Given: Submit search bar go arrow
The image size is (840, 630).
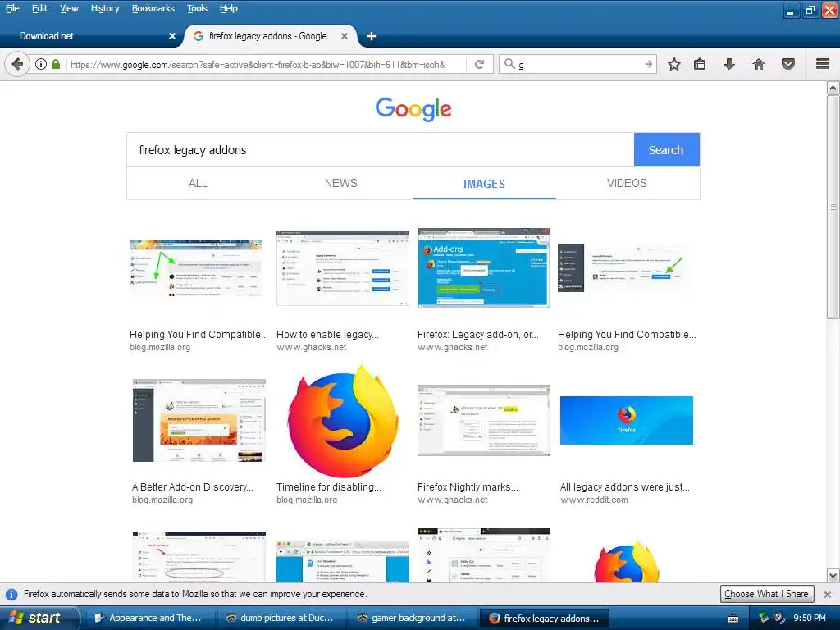Looking at the screenshot, I should (x=649, y=64).
